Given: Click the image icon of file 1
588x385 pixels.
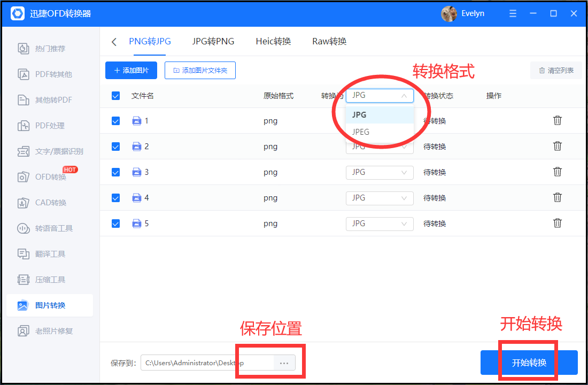Looking at the screenshot, I should [137, 121].
